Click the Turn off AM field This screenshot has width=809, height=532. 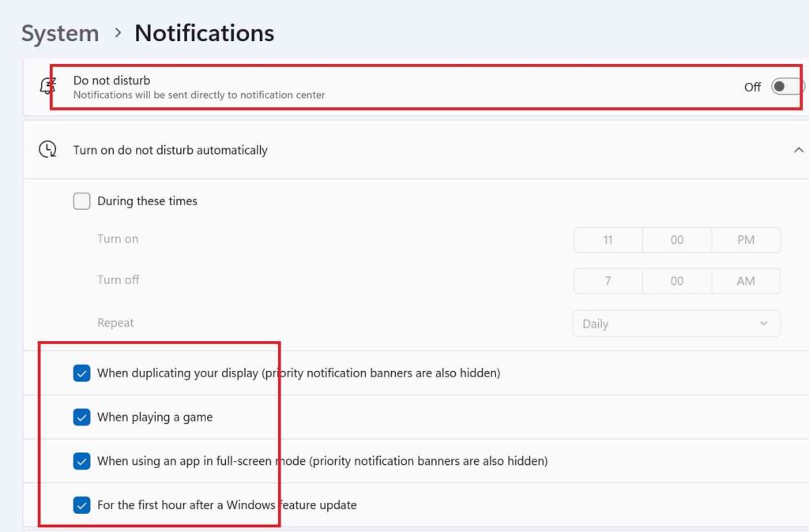[x=746, y=281]
